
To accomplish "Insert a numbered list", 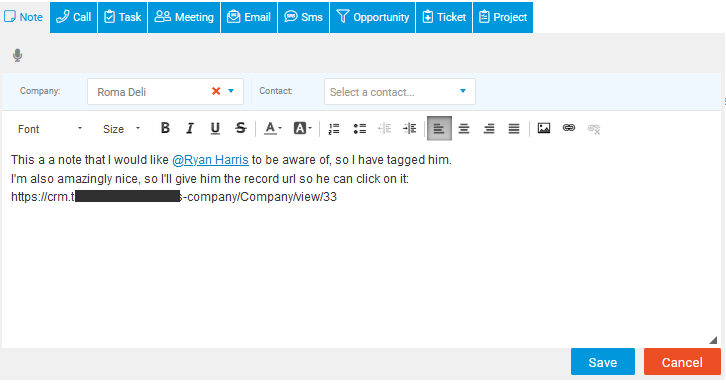I will [x=334, y=129].
